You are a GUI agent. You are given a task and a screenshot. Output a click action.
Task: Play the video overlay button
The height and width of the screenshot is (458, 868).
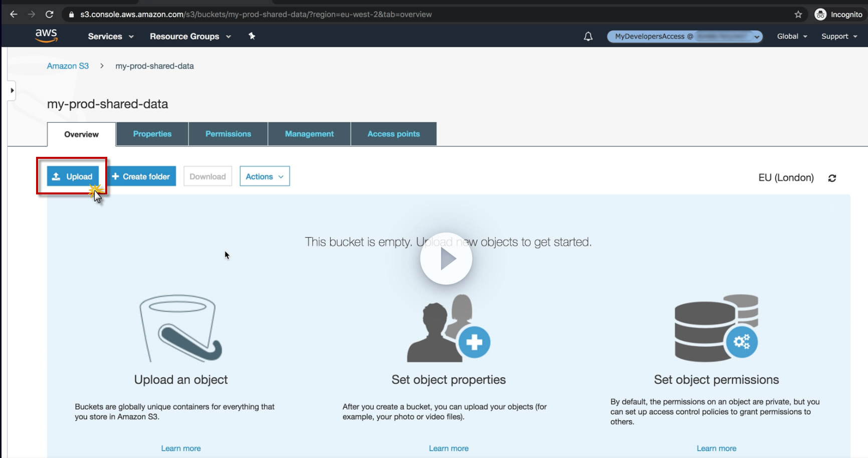point(446,259)
